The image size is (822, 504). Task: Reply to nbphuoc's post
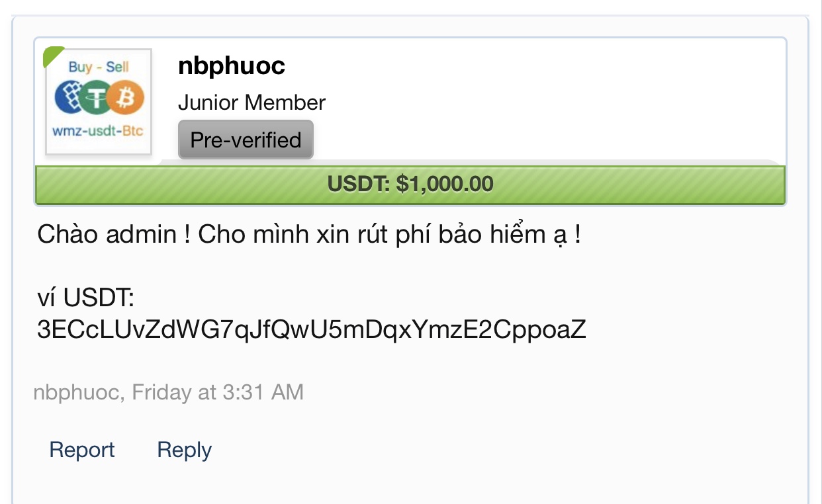click(184, 450)
